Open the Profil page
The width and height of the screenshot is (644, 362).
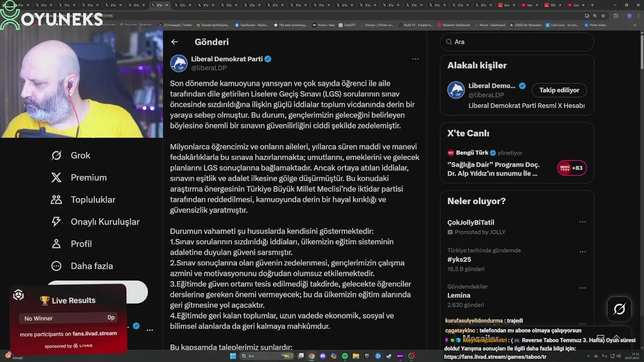click(x=71, y=244)
